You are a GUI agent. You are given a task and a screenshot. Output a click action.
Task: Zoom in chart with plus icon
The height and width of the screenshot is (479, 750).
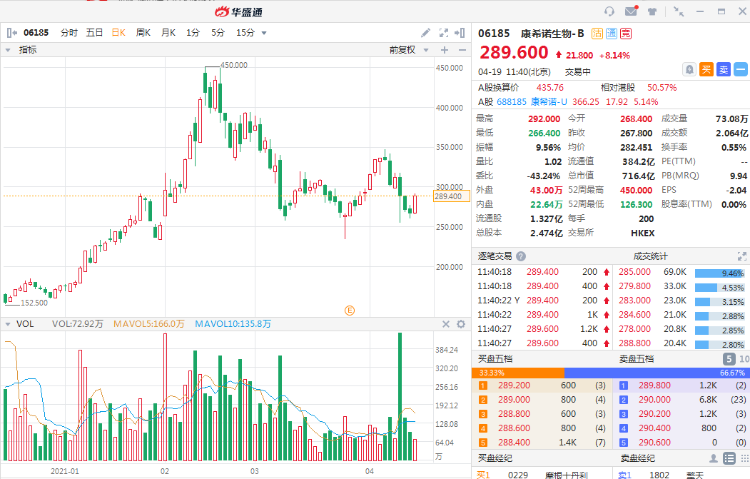[x=444, y=50]
